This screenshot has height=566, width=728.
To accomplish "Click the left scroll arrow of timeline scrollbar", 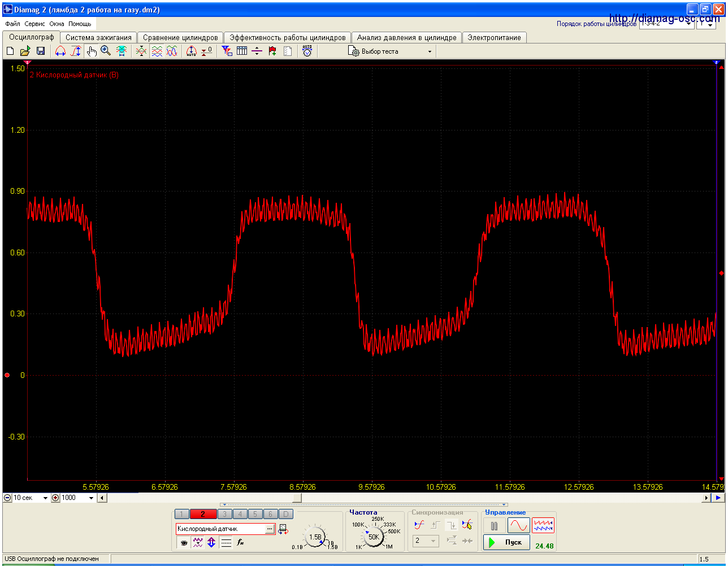I will tap(102, 498).
